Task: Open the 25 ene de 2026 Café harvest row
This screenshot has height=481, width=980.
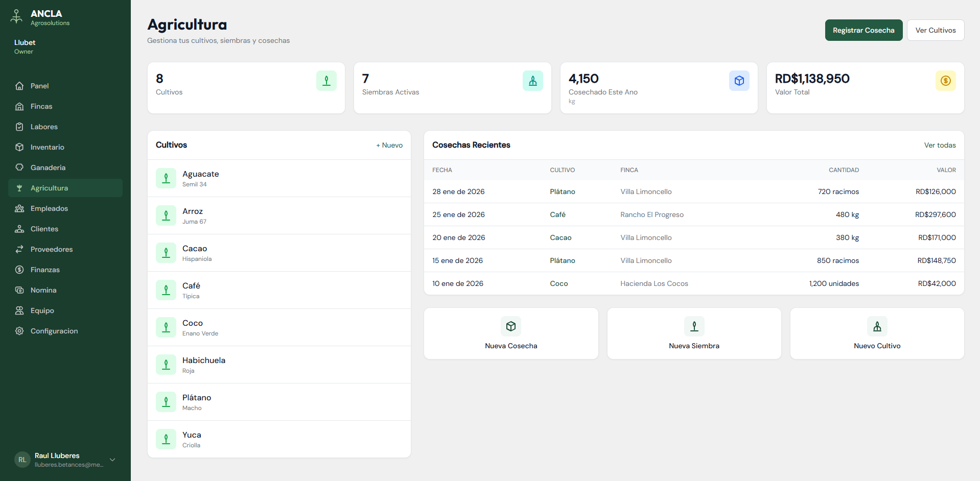Action: [693, 214]
